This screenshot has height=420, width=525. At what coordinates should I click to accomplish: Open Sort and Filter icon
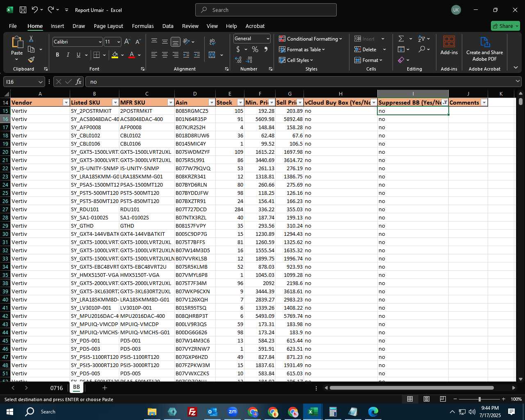(x=422, y=39)
